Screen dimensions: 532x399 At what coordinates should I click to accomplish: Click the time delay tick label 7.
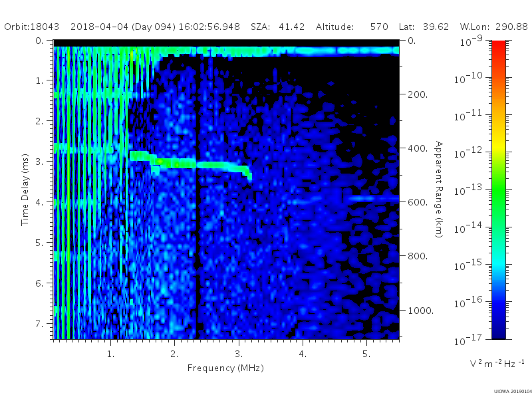coord(40,324)
